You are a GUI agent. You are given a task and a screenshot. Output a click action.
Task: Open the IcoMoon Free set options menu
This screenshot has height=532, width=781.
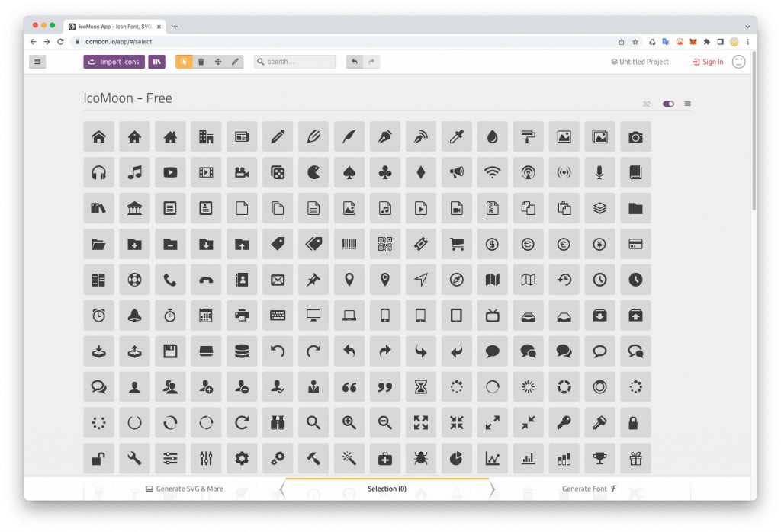[687, 104]
